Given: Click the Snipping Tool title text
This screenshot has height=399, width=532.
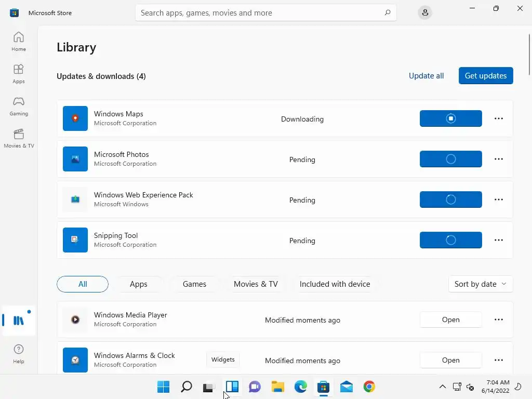Looking at the screenshot, I should pos(116,235).
